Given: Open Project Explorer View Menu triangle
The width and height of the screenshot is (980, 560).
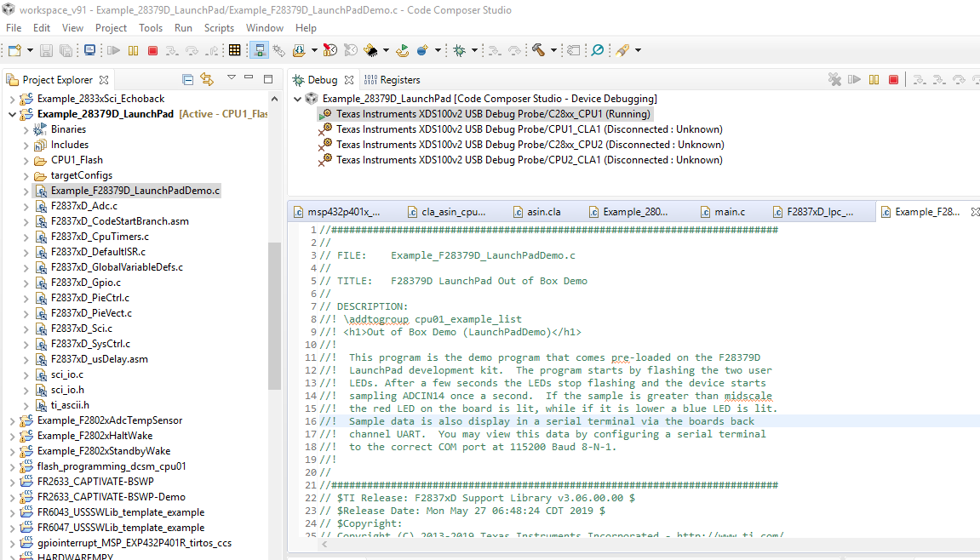Looking at the screenshot, I should click(231, 78).
